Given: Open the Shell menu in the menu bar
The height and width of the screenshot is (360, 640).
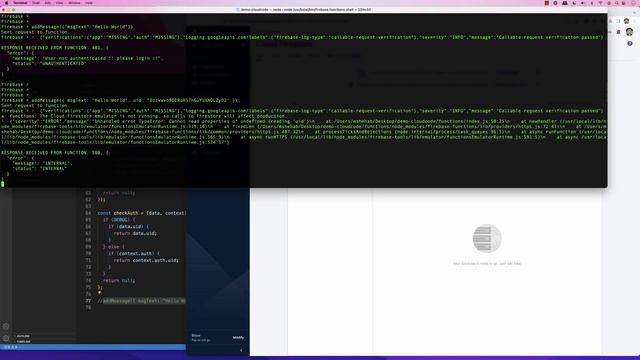Looking at the screenshot, I should (x=36, y=3).
